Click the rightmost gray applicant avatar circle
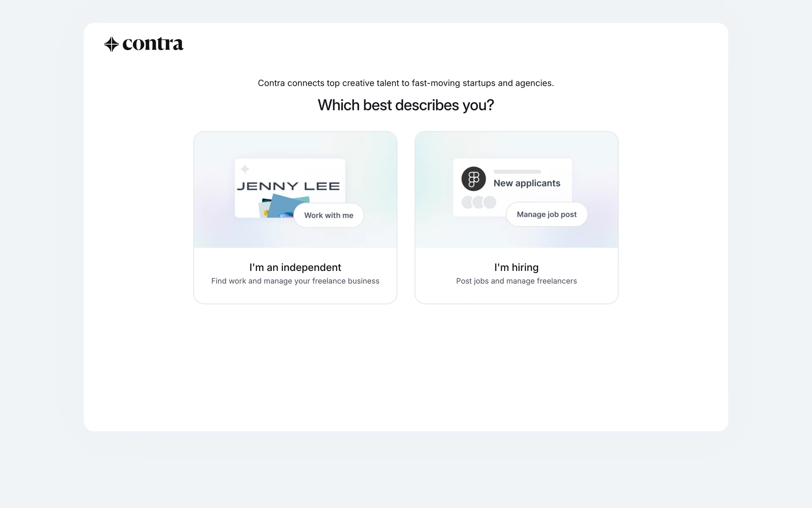The width and height of the screenshot is (812, 508). point(490,202)
